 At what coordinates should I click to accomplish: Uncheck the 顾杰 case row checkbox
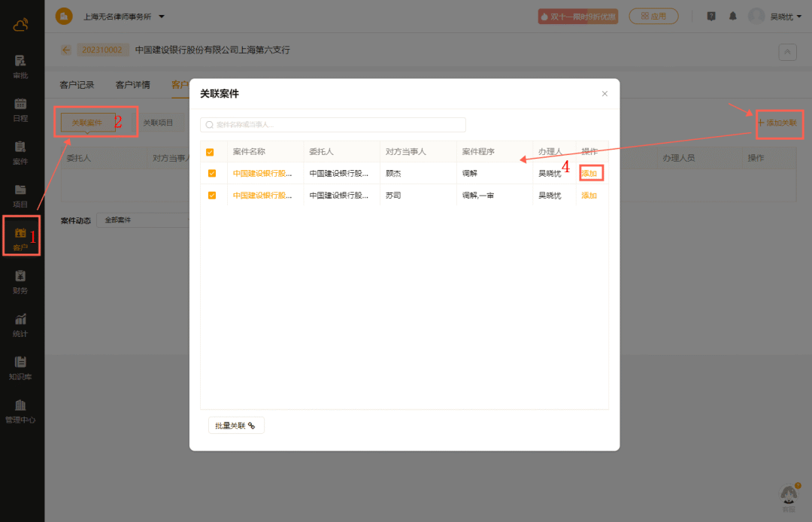coord(211,173)
